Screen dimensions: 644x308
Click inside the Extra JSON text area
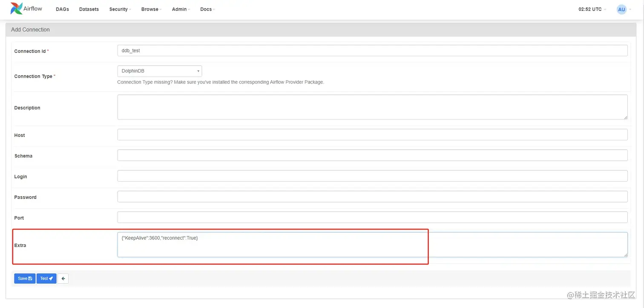click(x=372, y=244)
